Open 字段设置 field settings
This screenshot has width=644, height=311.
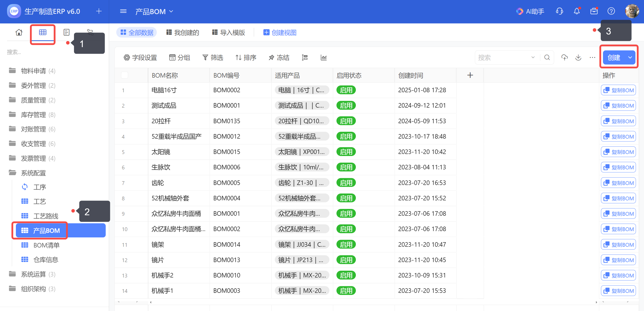pos(140,58)
